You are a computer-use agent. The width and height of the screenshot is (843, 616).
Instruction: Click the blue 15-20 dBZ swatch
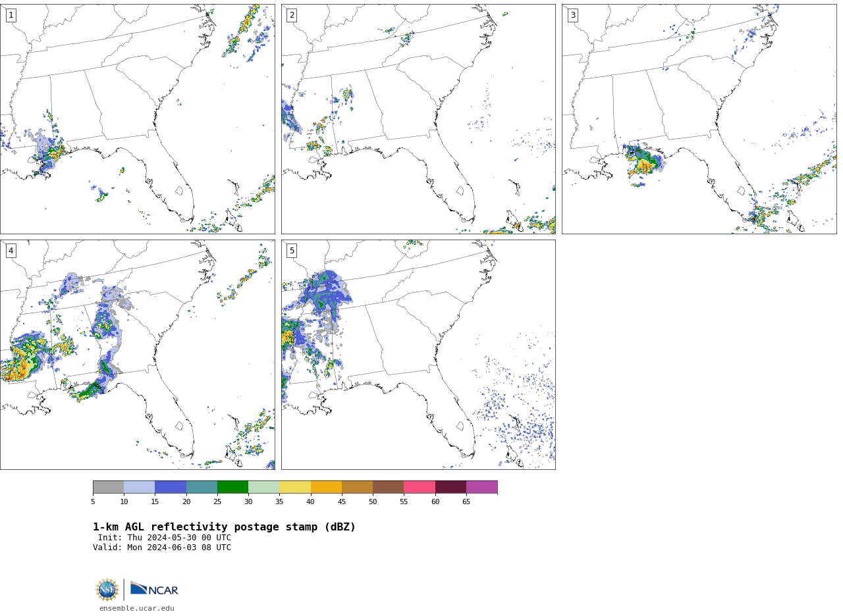[171, 487]
